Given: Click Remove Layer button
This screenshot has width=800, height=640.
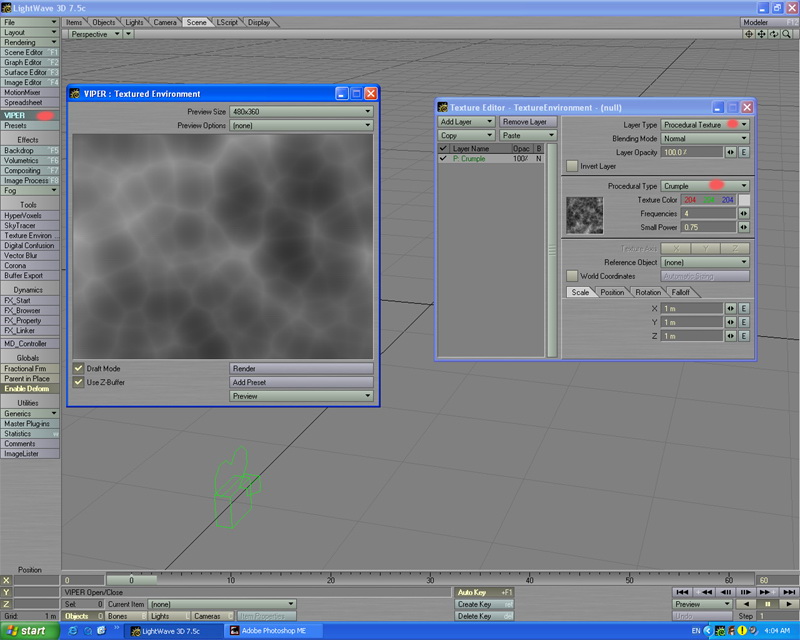Looking at the screenshot, I should (x=528, y=121).
